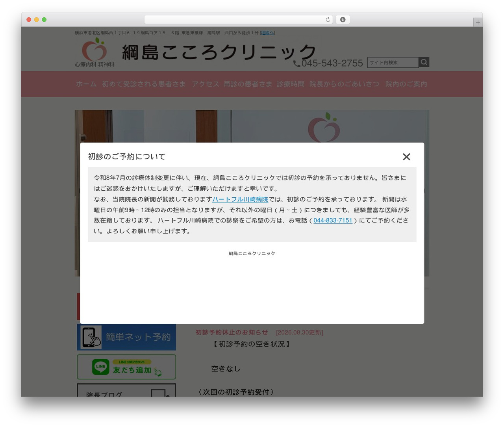The image size is (504, 427).
Task: Click the yellow minimize window button
Action: (x=36, y=20)
